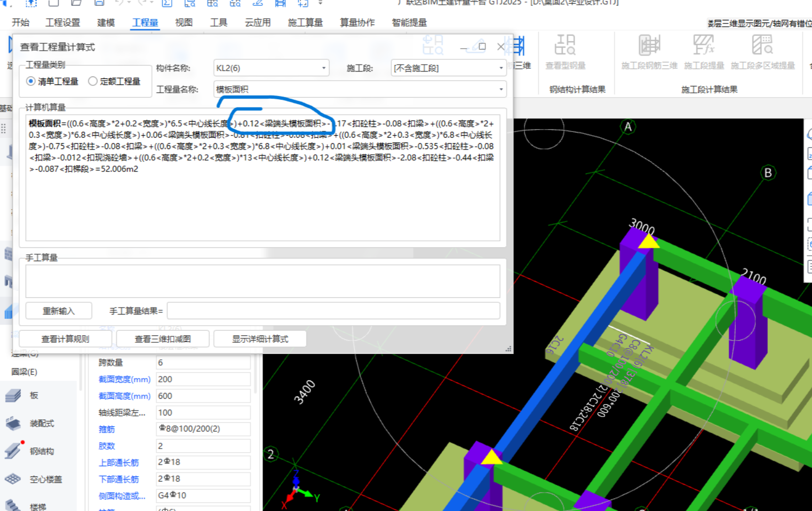
Task: Click the 钢结构 category icon
Action: coord(13,451)
